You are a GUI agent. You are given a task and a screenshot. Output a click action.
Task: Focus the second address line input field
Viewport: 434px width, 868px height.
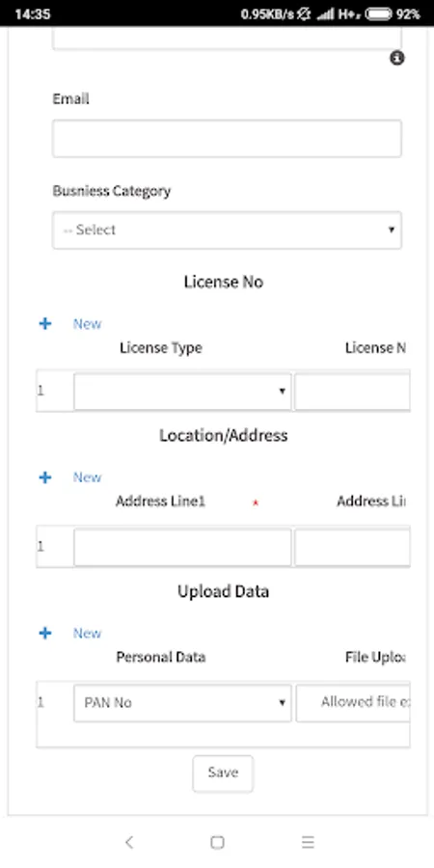(x=353, y=548)
